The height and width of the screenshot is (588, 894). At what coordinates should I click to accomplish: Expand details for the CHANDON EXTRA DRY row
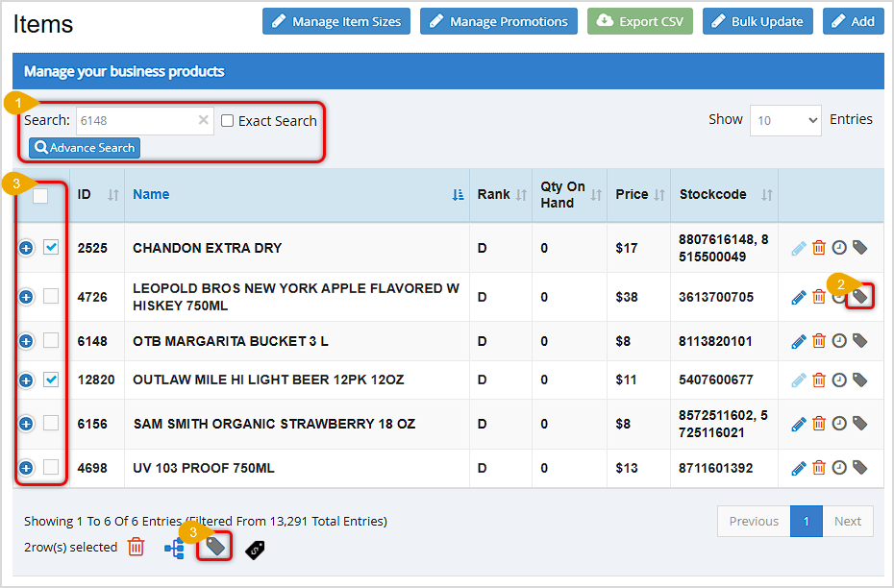tap(26, 247)
